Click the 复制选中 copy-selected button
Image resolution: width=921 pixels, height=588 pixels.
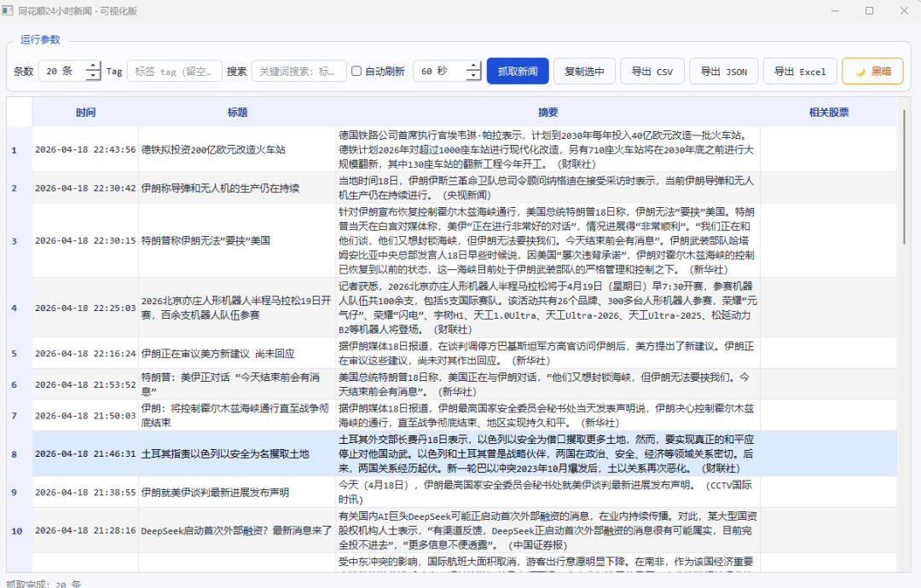(585, 71)
